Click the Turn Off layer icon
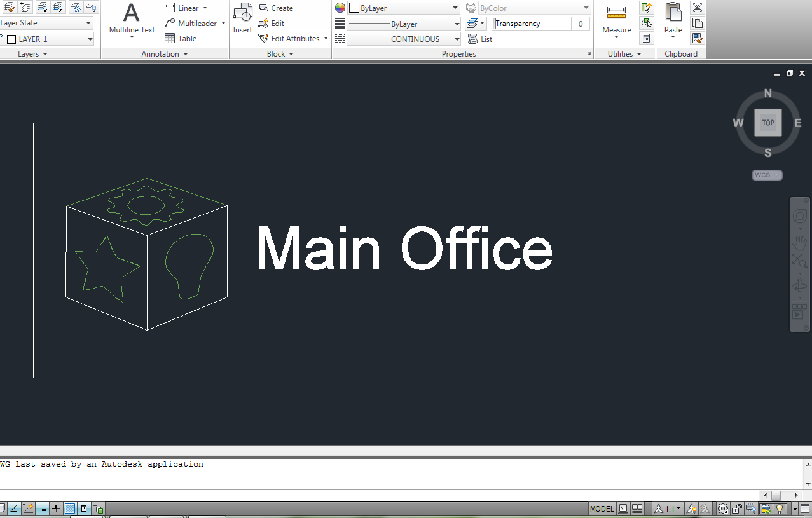 [91, 7]
